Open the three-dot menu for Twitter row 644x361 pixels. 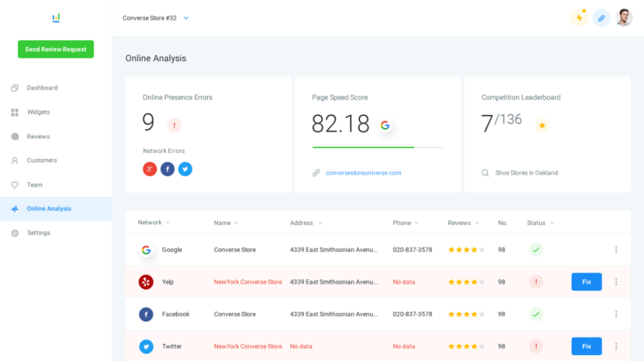tap(616, 346)
